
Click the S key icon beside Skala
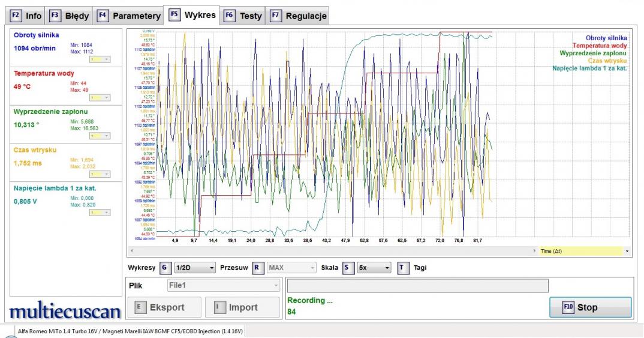click(348, 268)
